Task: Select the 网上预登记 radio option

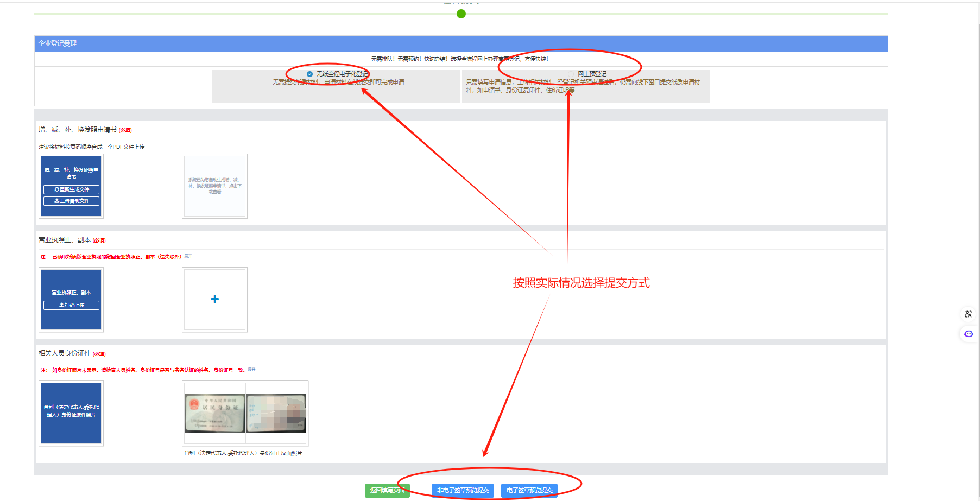Action: coord(571,74)
